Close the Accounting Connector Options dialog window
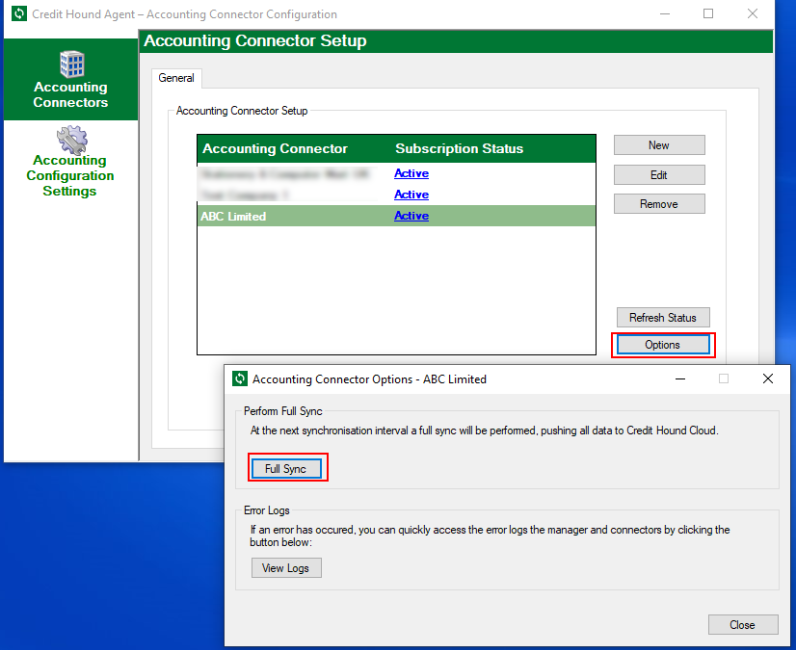The height and width of the screenshot is (650, 796). (768, 379)
